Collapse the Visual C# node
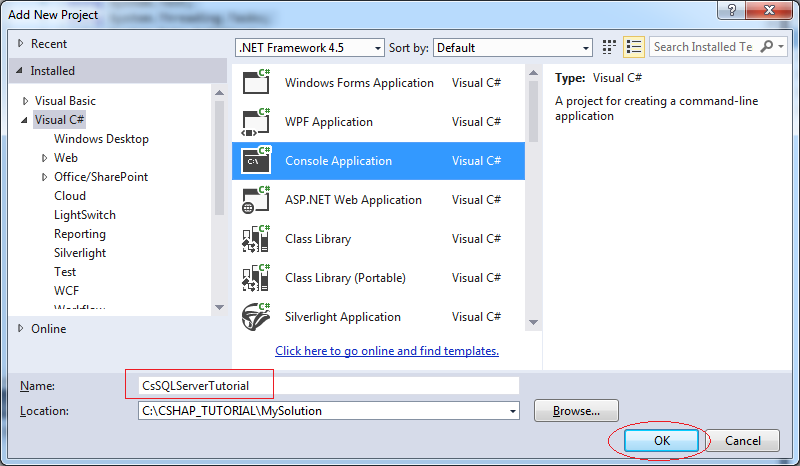This screenshot has width=800, height=466. 24,120
